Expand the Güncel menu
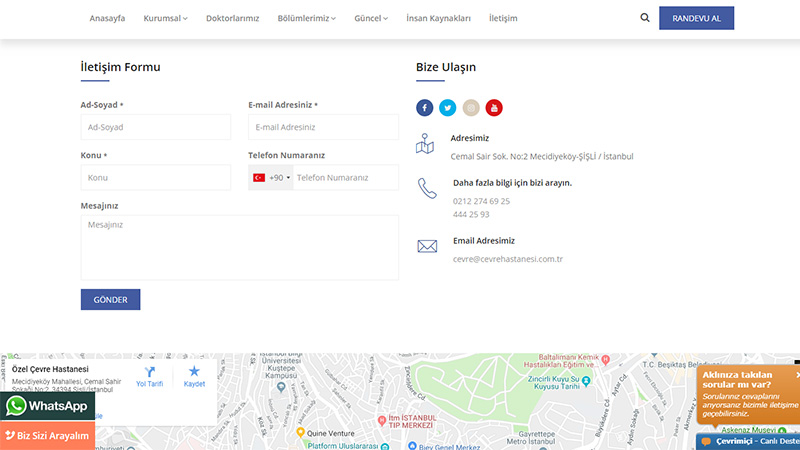 click(x=371, y=18)
